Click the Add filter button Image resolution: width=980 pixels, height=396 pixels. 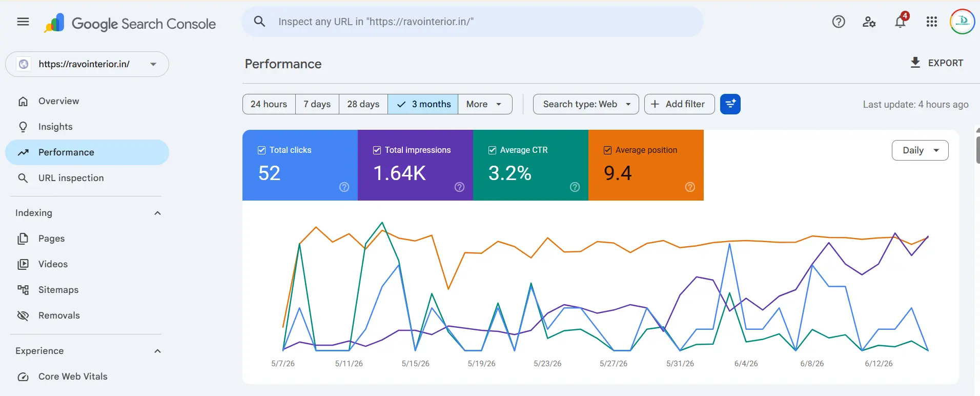679,104
